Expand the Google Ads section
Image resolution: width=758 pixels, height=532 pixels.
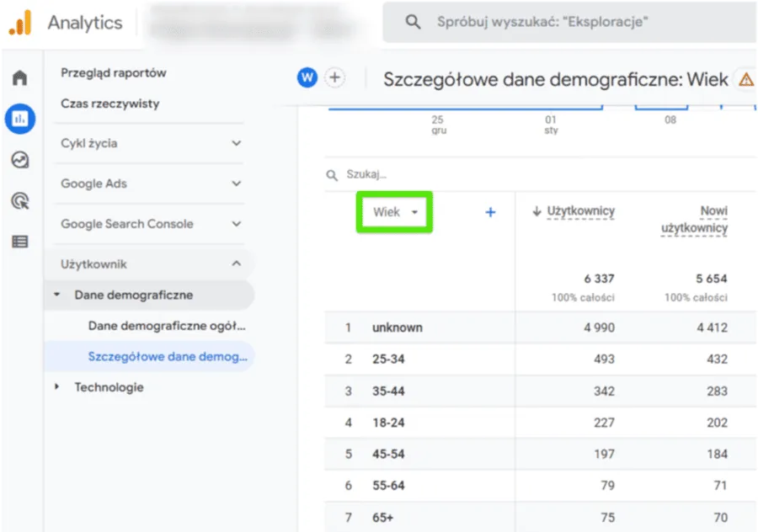click(152, 184)
